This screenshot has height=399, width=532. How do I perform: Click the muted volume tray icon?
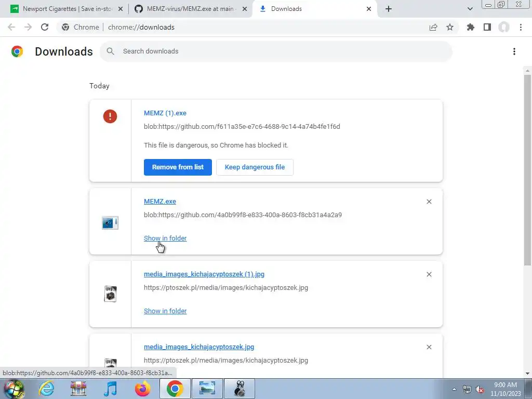pyautogui.click(x=480, y=390)
